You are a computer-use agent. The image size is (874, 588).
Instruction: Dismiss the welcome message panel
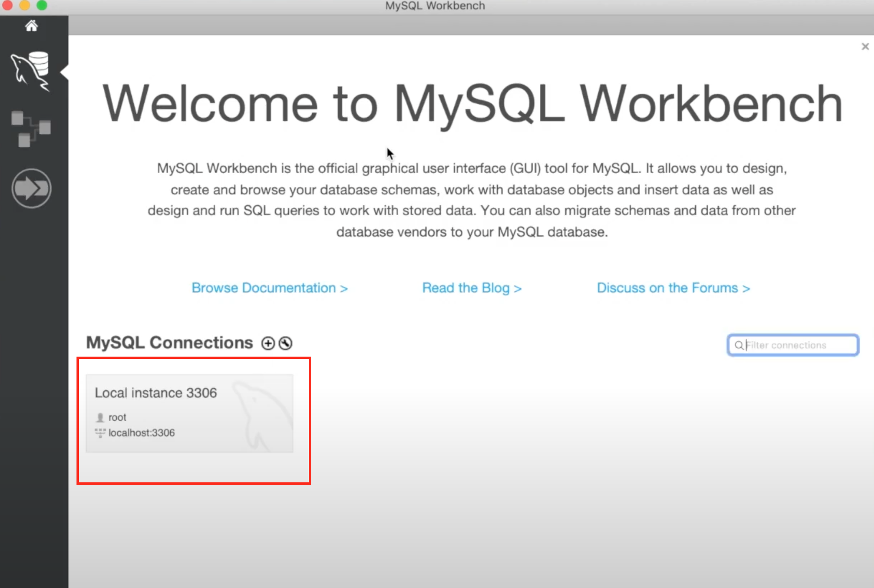[865, 46]
